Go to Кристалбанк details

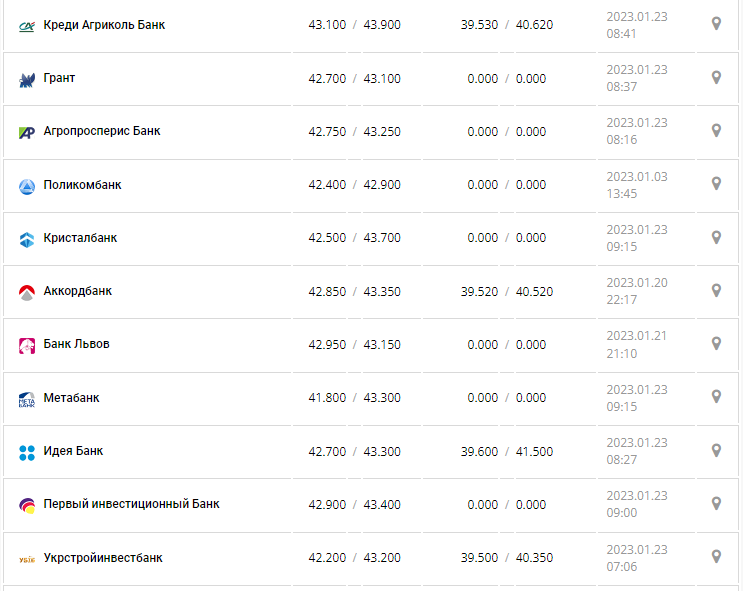(x=80, y=238)
